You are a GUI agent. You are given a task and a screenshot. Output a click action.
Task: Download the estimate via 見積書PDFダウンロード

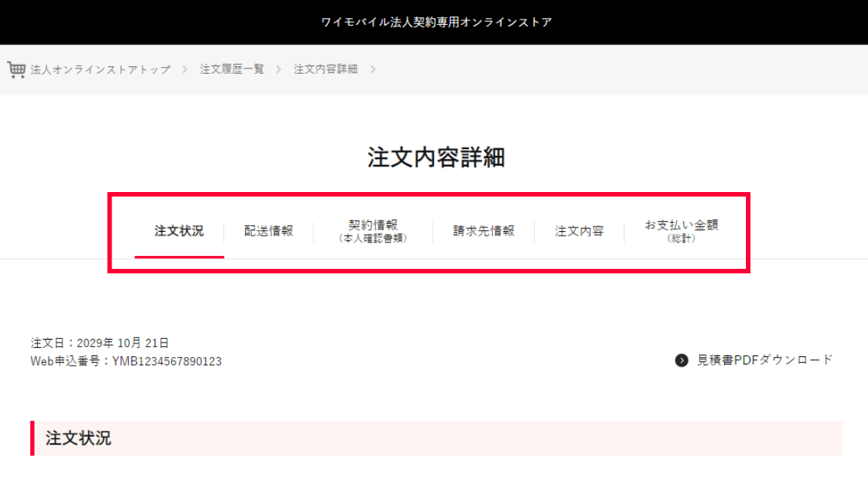click(x=765, y=360)
